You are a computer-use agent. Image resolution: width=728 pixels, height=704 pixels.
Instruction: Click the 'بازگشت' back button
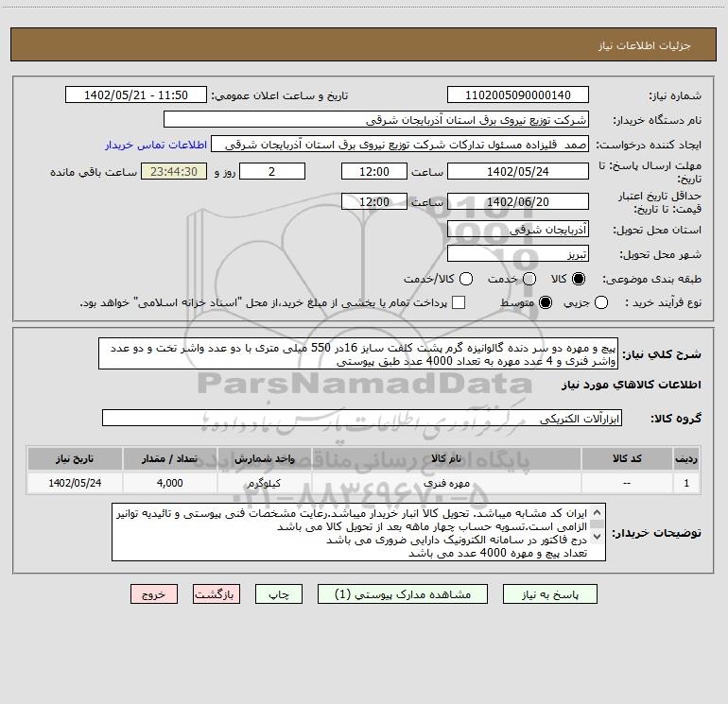point(217,594)
